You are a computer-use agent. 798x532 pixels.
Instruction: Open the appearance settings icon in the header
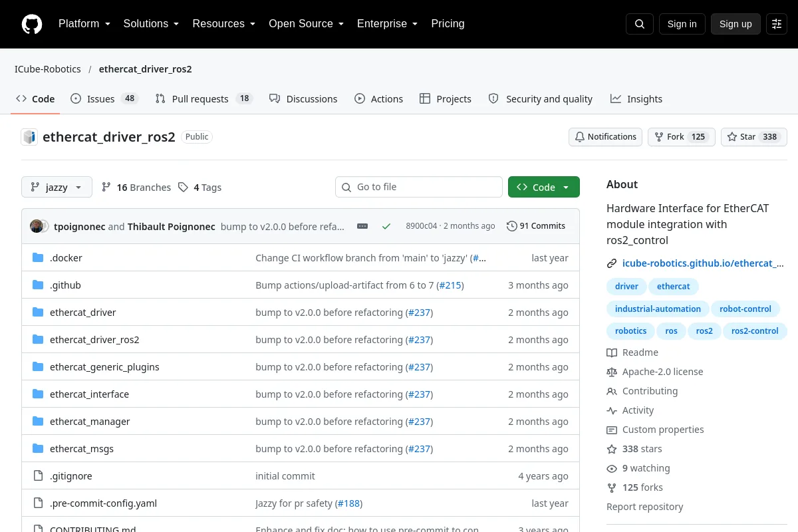tap(777, 24)
